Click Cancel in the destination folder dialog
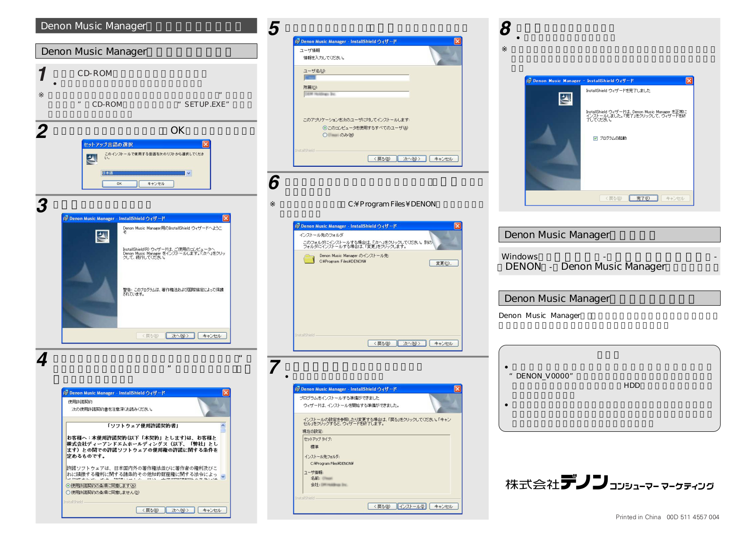The image size is (756, 540). click(x=443, y=343)
